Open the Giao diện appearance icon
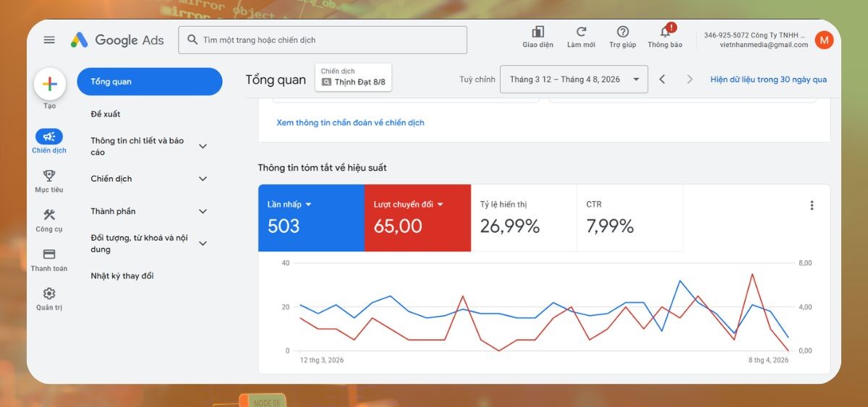 (x=537, y=32)
